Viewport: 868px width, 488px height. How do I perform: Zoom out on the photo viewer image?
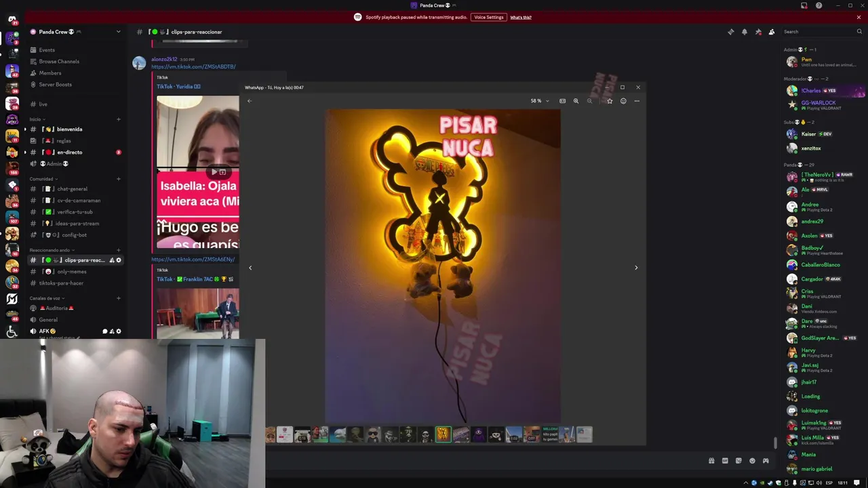[589, 101]
